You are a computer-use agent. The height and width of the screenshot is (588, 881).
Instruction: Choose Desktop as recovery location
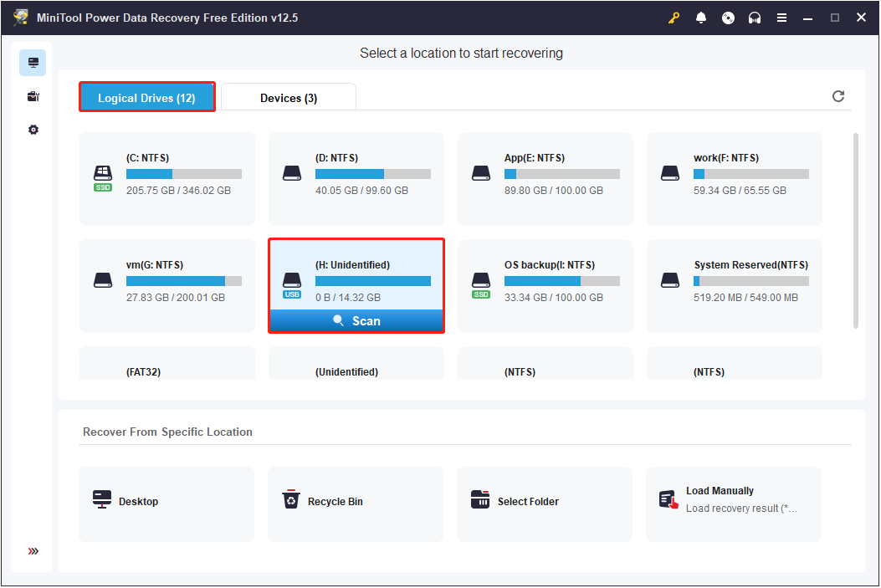[166, 502]
